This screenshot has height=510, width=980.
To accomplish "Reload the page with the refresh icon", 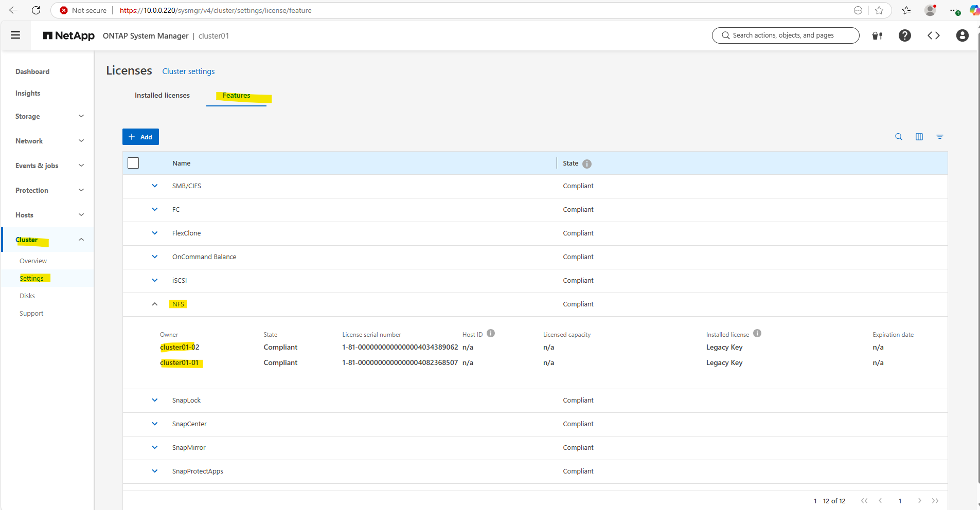I will 36,10.
